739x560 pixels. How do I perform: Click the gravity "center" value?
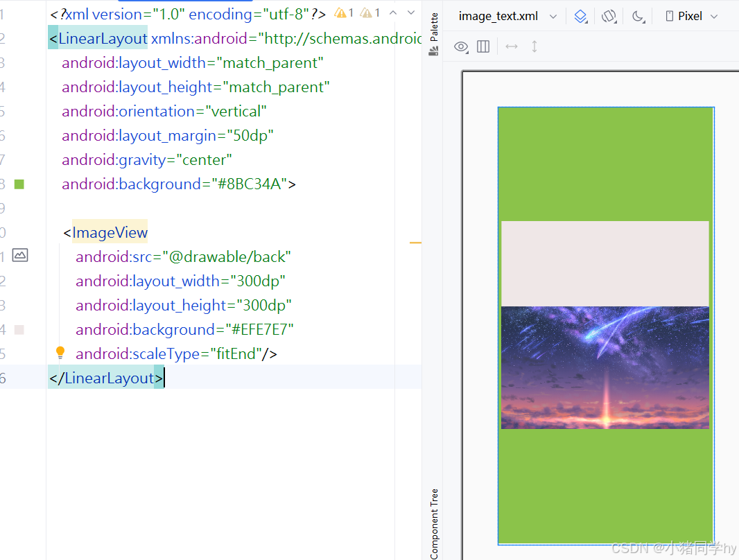pyautogui.click(x=204, y=160)
